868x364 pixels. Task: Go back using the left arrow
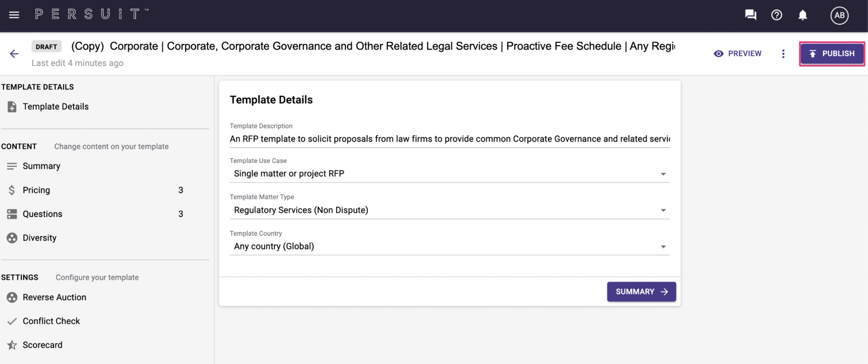[14, 54]
